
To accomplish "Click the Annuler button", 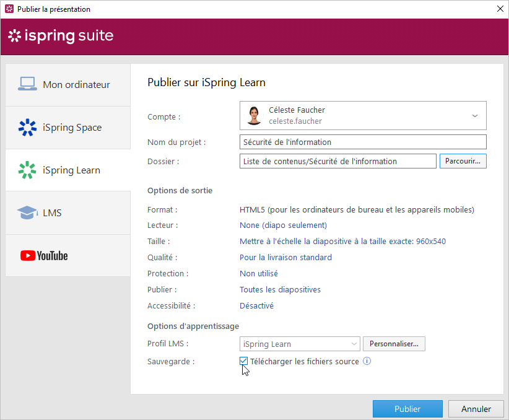I will point(476,409).
